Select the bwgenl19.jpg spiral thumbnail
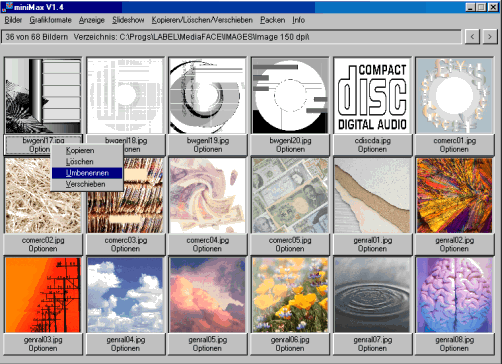Image resolution: width=502 pixels, height=364 pixels. (x=207, y=96)
